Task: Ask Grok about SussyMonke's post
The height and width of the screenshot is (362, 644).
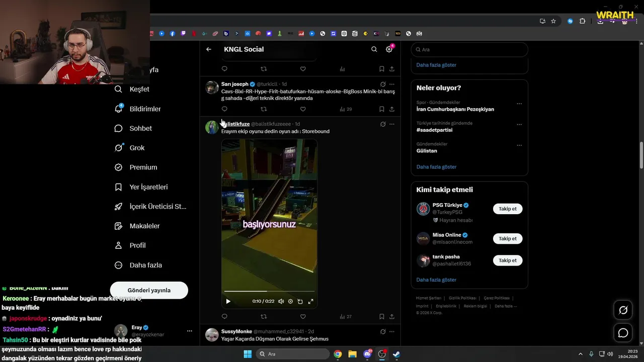Action: [383, 332]
